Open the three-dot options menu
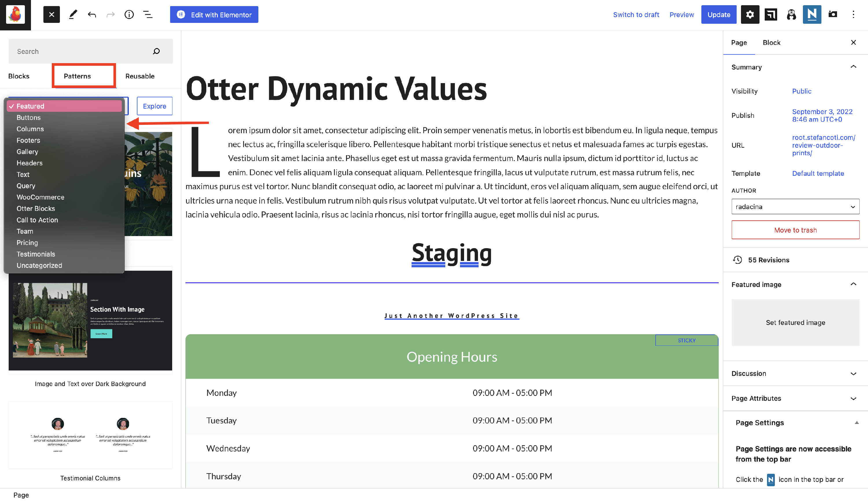868x501 pixels. tap(853, 14)
